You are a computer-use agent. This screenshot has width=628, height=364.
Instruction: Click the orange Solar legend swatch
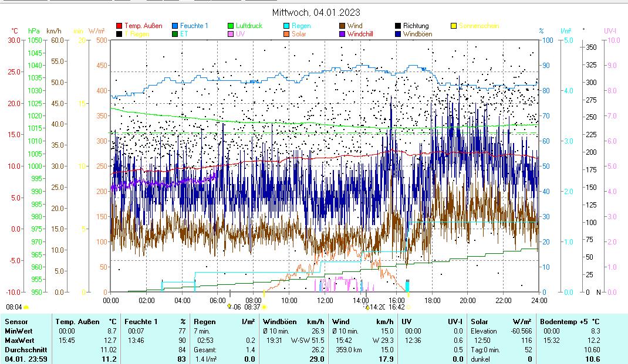pos(286,34)
